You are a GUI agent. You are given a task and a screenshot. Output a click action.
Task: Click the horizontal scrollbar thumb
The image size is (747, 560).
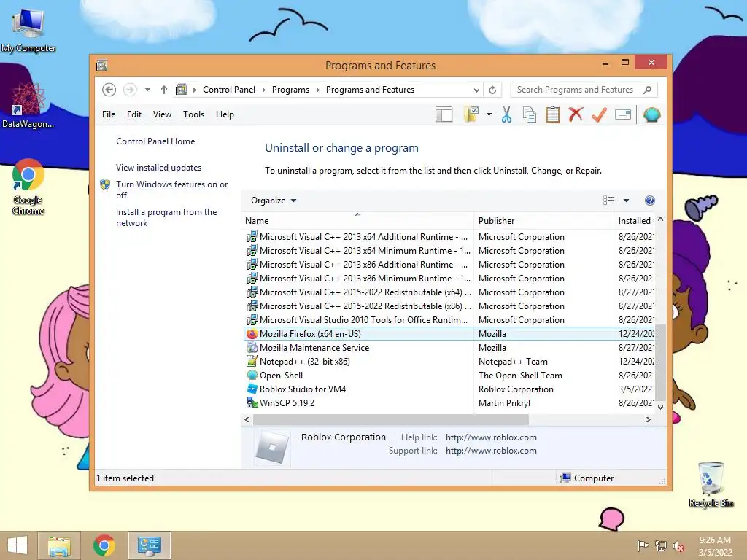click(x=391, y=419)
